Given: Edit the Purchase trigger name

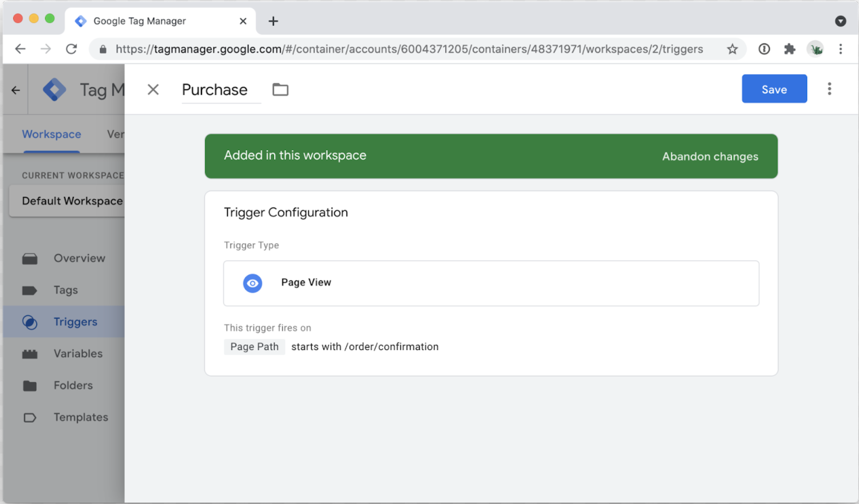Looking at the screenshot, I should [221, 90].
